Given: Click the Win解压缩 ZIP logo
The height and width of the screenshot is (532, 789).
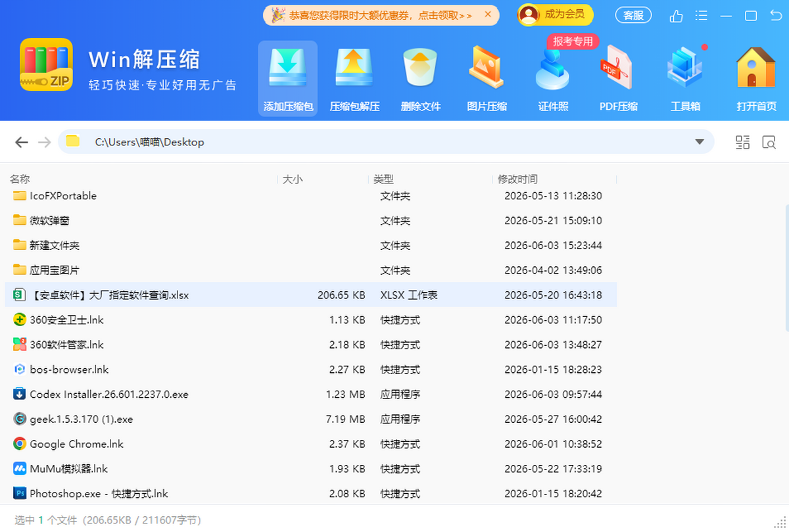Looking at the screenshot, I should tap(46, 64).
